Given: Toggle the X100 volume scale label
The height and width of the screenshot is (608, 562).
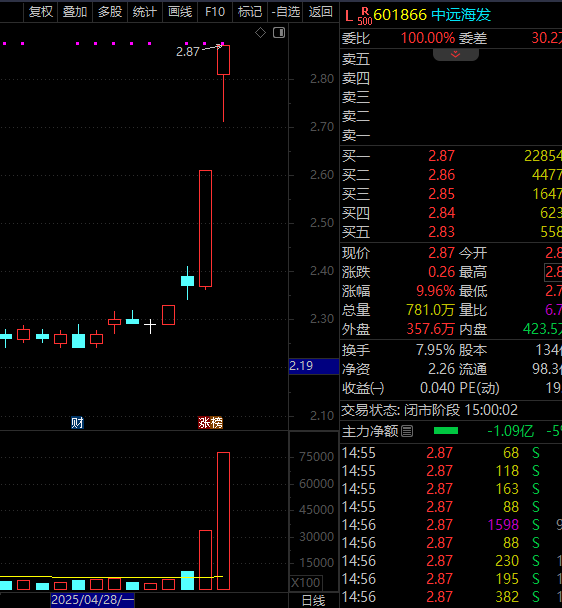Looking at the screenshot, I should coord(306,583).
